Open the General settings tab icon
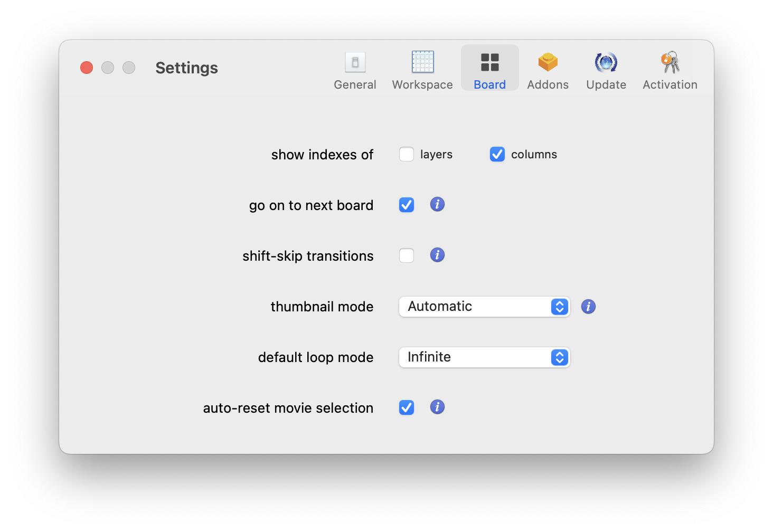Viewport: 773px width, 532px height. [355, 63]
